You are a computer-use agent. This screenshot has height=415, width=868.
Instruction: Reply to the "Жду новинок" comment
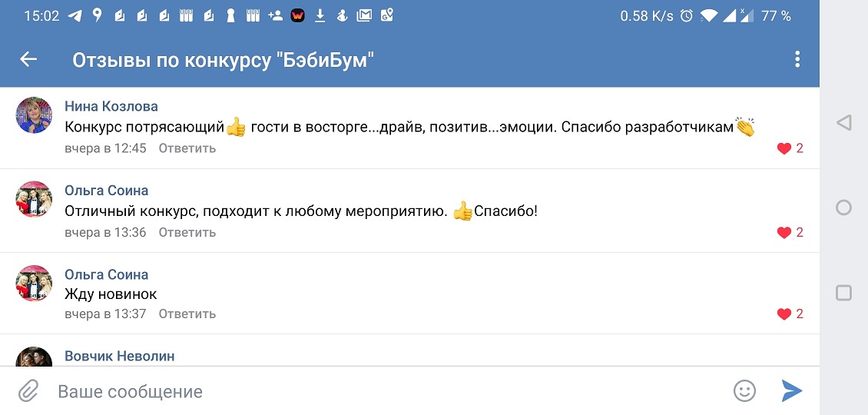187,314
